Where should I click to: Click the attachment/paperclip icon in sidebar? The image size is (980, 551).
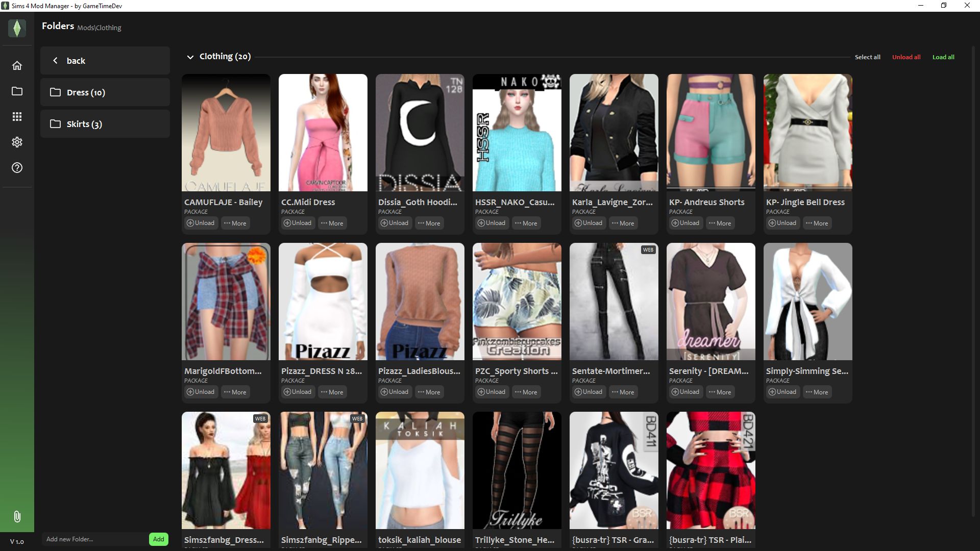17,516
